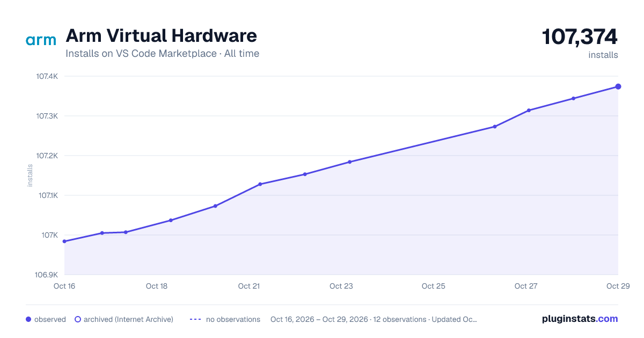This screenshot has height=338, width=644.
Task: Select the final Oct 29 data point
Action: click(618, 86)
